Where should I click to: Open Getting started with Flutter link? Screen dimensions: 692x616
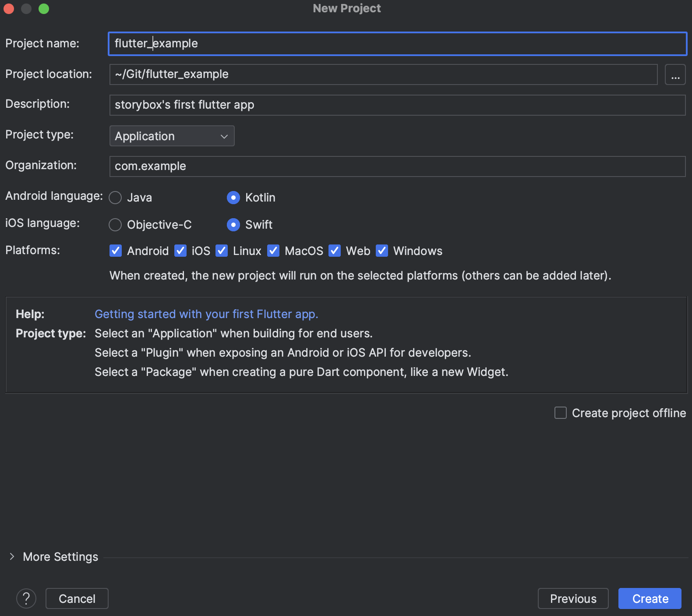coord(206,314)
